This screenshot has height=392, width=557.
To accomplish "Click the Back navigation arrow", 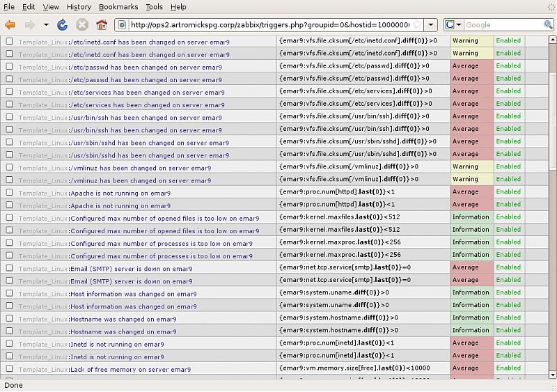I will click(10, 24).
